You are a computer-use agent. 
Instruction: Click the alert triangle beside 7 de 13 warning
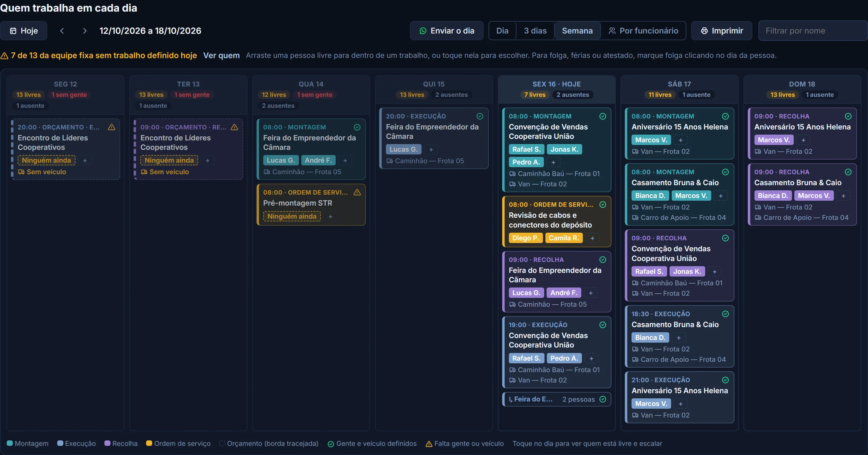pos(4,56)
